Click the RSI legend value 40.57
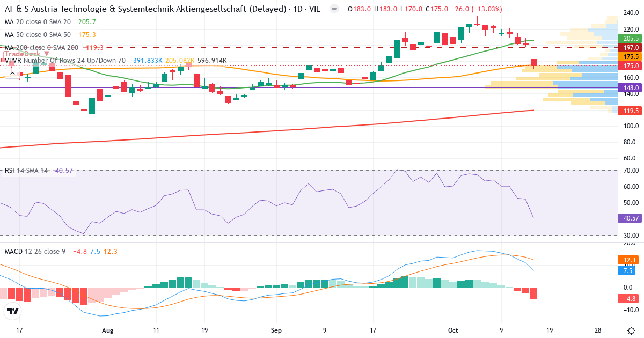Screen dimensions: 644x338 pyautogui.click(x=64, y=171)
